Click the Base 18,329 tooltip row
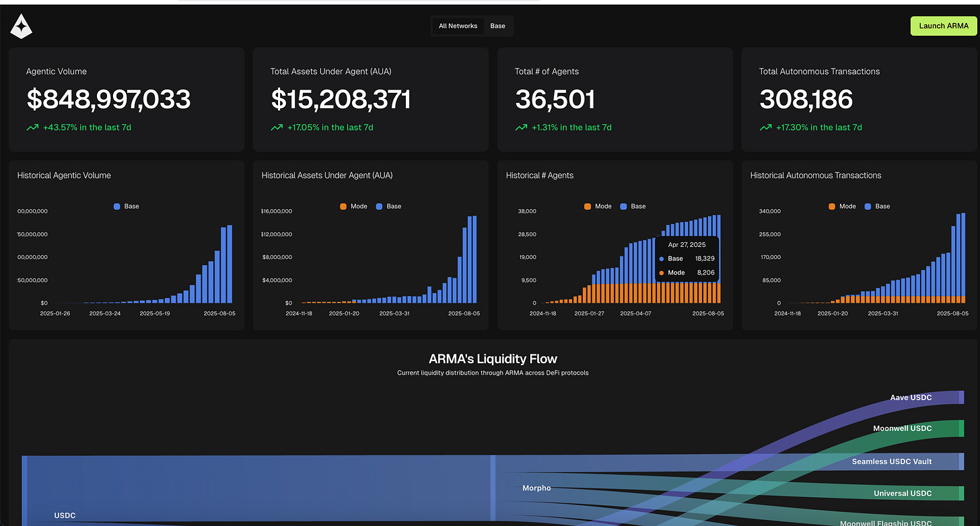This screenshot has height=526, width=980. (687, 258)
